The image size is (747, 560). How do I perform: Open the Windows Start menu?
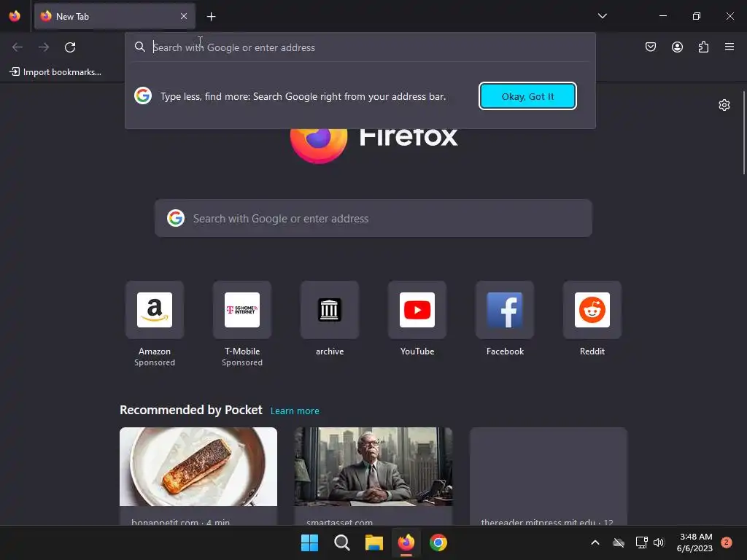(x=309, y=542)
